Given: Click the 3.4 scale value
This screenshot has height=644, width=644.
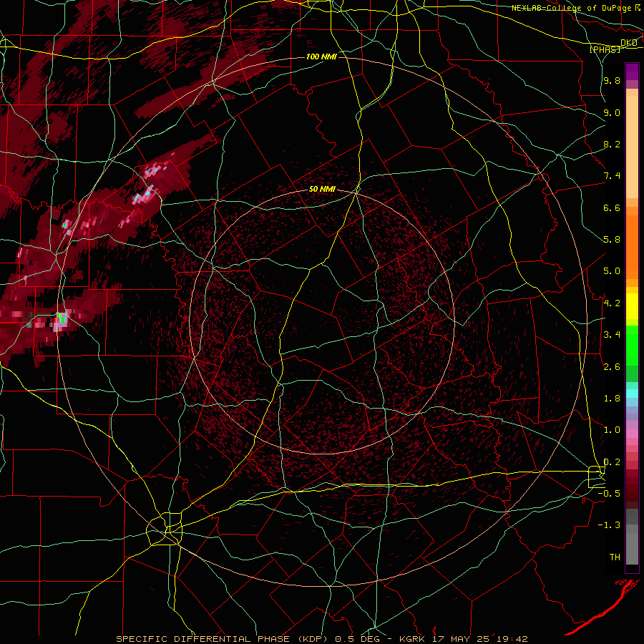Looking at the screenshot, I should coord(612,335).
